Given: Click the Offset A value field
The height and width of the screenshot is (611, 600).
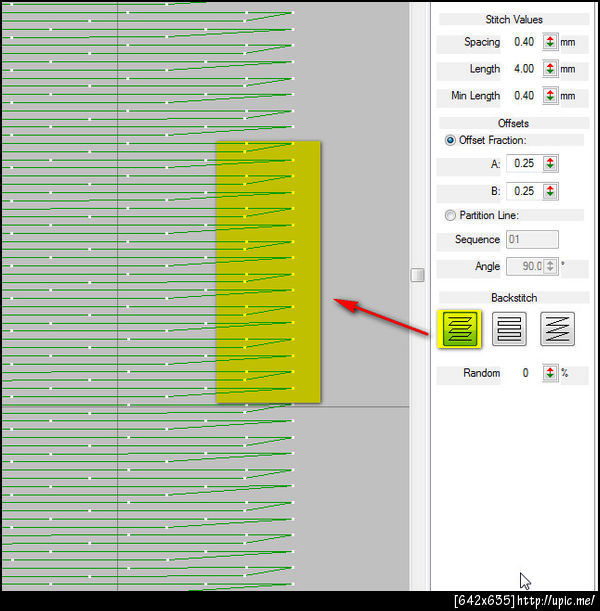Looking at the screenshot, I should click(525, 163).
